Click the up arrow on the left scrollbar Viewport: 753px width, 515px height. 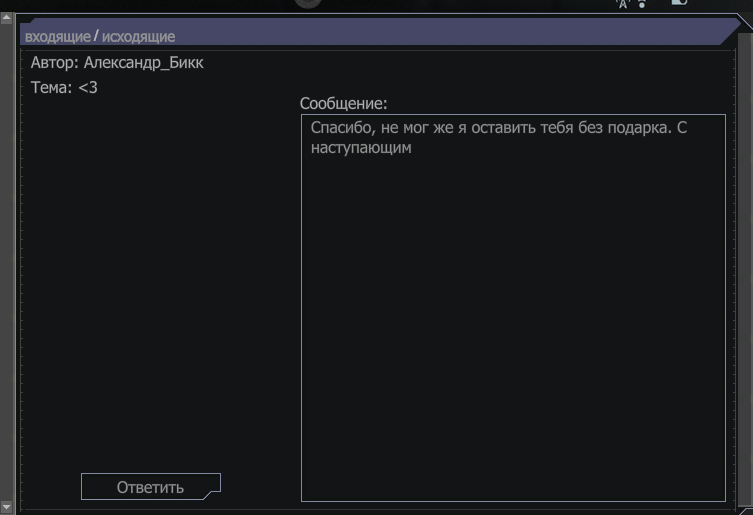coord(6,18)
